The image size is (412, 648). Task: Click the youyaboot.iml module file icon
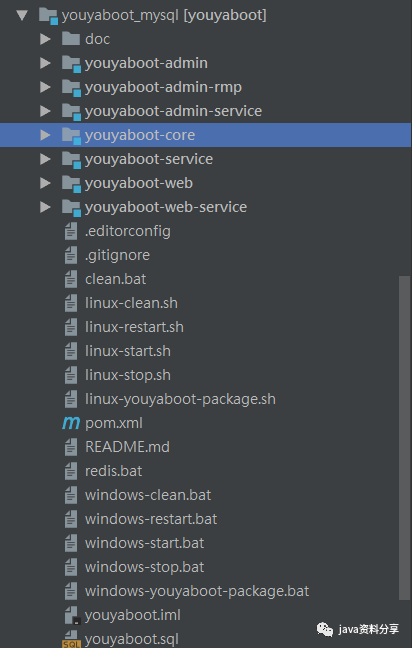click(x=72, y=615)
